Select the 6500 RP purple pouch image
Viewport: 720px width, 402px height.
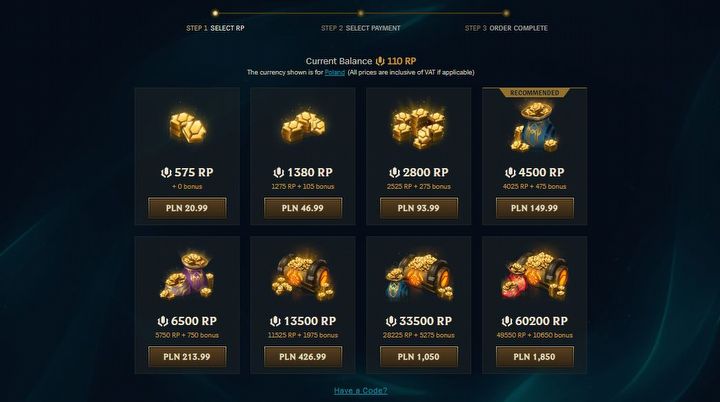pos(187,276)
